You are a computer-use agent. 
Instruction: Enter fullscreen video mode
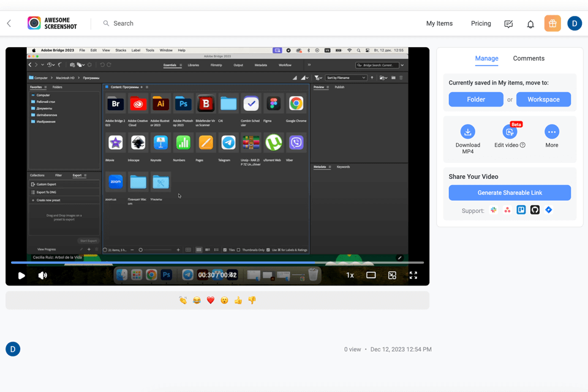pyautogui.click(x=413, y=276)
